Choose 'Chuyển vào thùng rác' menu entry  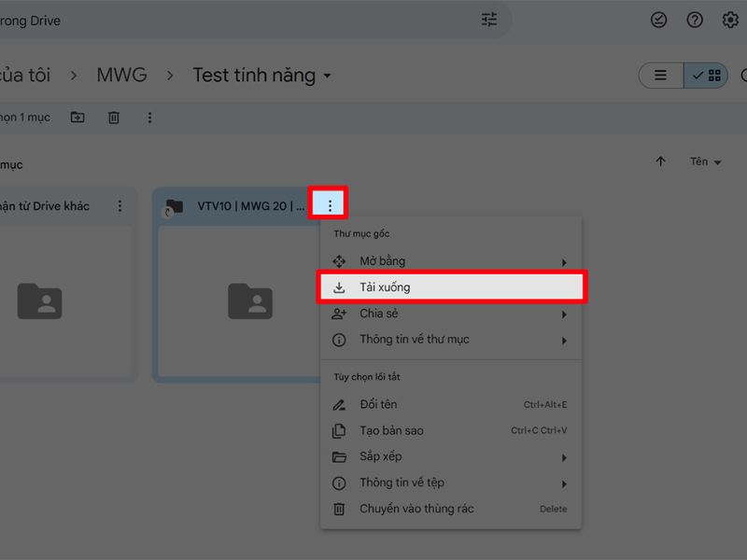451,509
